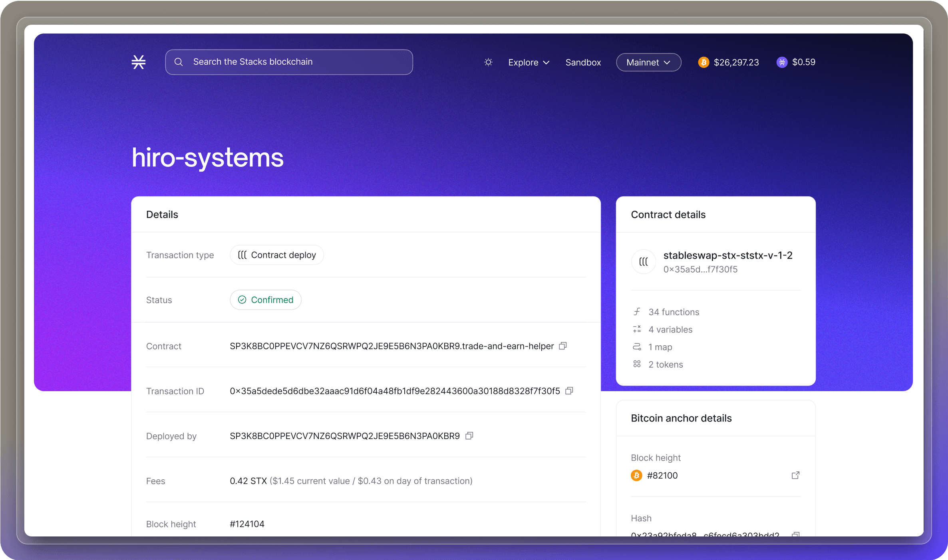Copy the Deployed by address
The width and height of the screenshot is (948, 560).
pos(469,435)
